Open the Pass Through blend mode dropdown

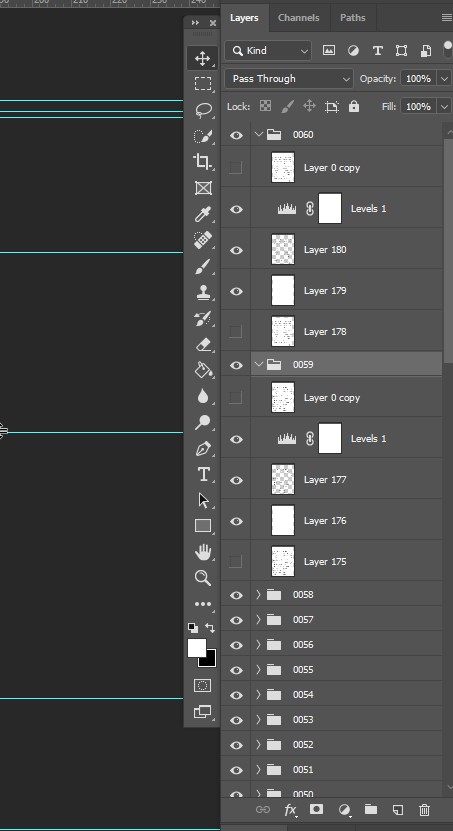tap(289, 78)
